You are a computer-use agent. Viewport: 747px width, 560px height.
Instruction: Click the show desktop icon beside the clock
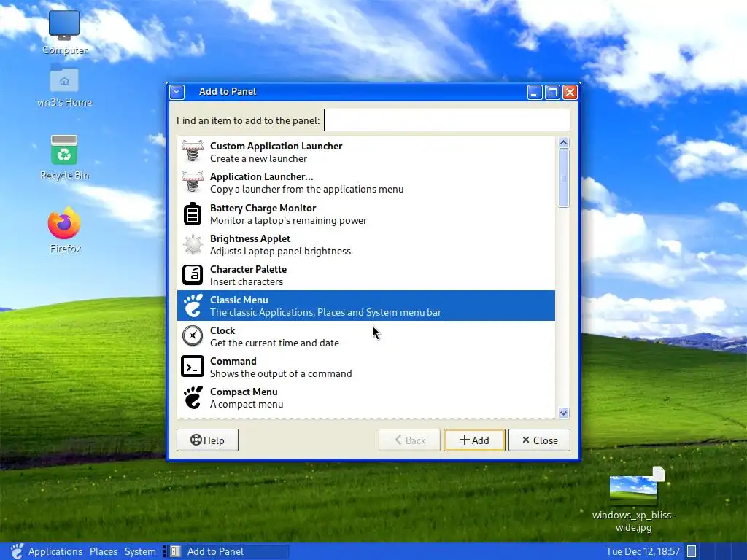692,551
